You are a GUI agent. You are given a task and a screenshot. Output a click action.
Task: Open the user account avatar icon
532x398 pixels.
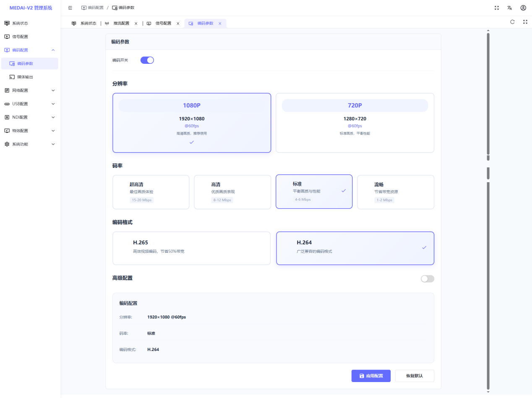pyautogui.click(x=523, y=8)
